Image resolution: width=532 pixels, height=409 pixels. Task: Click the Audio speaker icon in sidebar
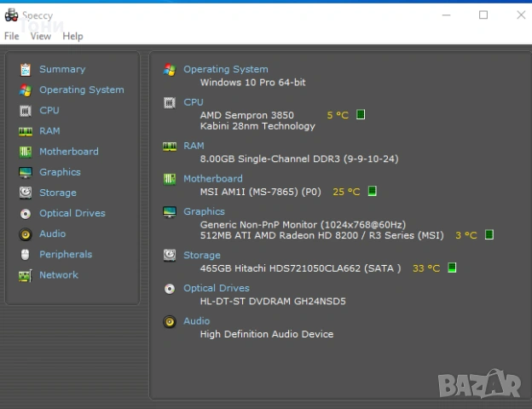click(26, 234)
